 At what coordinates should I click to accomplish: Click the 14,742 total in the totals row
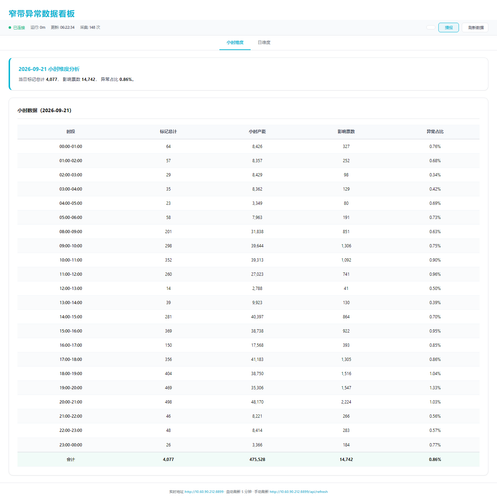tap(346, 460)
